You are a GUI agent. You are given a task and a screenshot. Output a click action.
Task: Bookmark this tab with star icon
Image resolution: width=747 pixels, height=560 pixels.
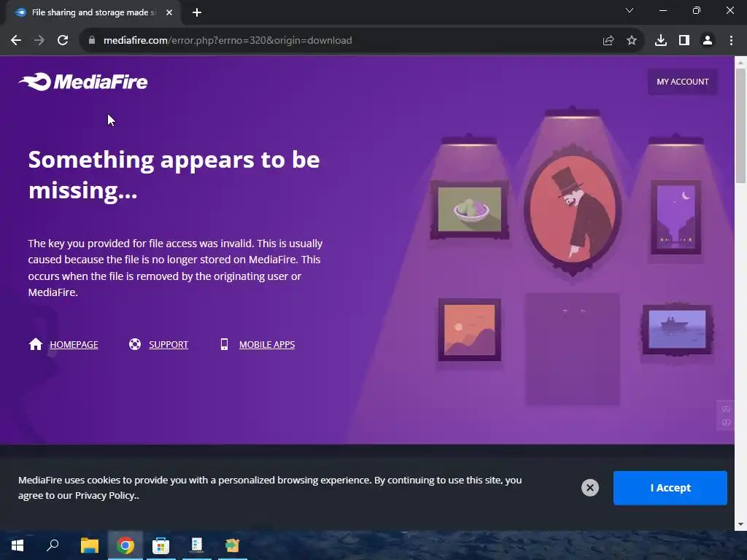pyautogui.click(x=632, y=41)
